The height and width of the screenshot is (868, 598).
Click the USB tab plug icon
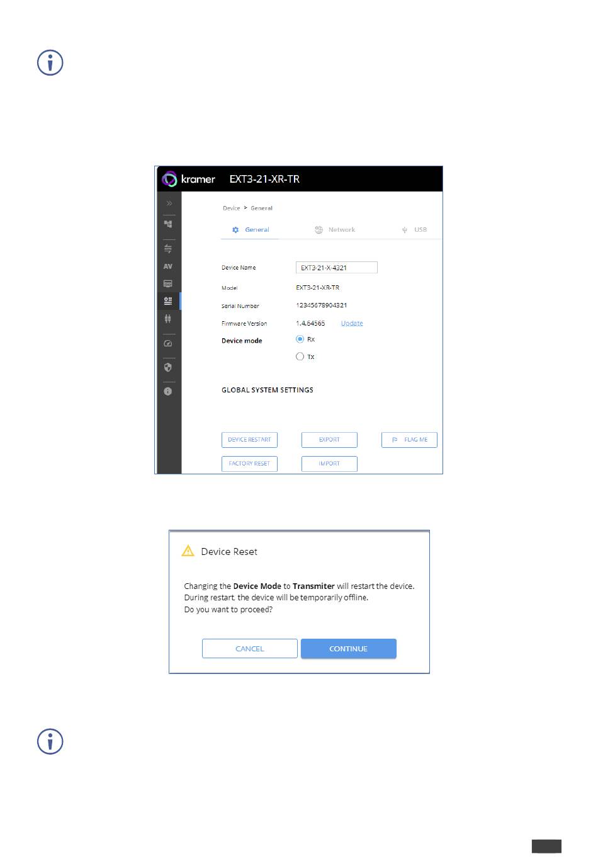405,230
